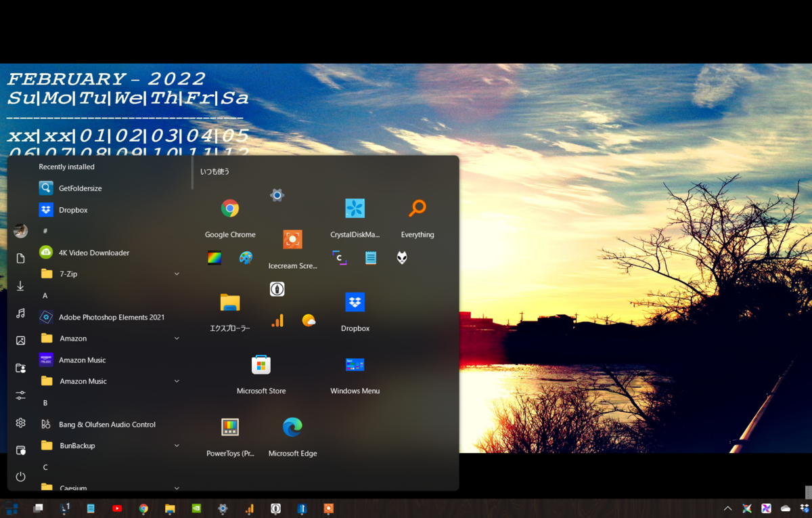Open Dropbox from the pinned tiles
This screenshot has height=518, width=812.
(x=355, y=302)
